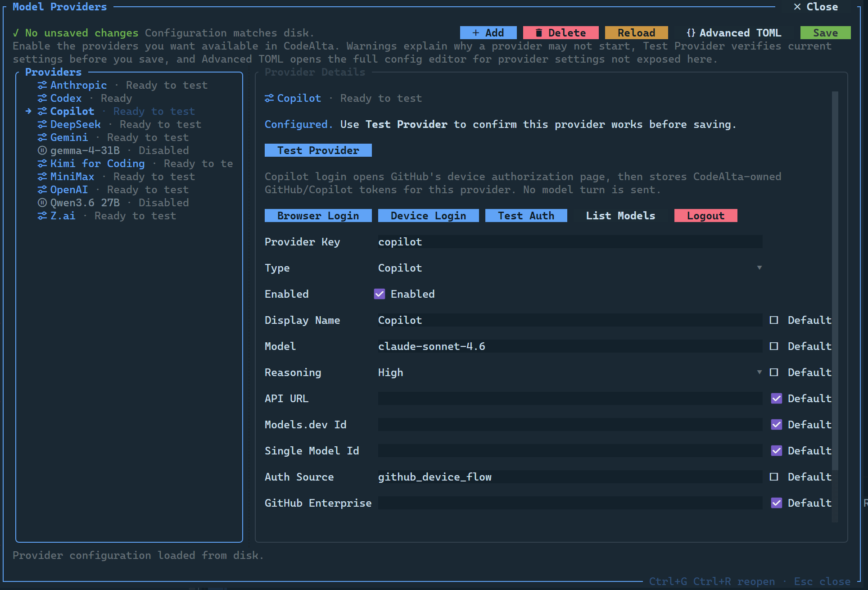Click the Add provider button
This screenshot has width=868, height=590.
pos(488,33)
